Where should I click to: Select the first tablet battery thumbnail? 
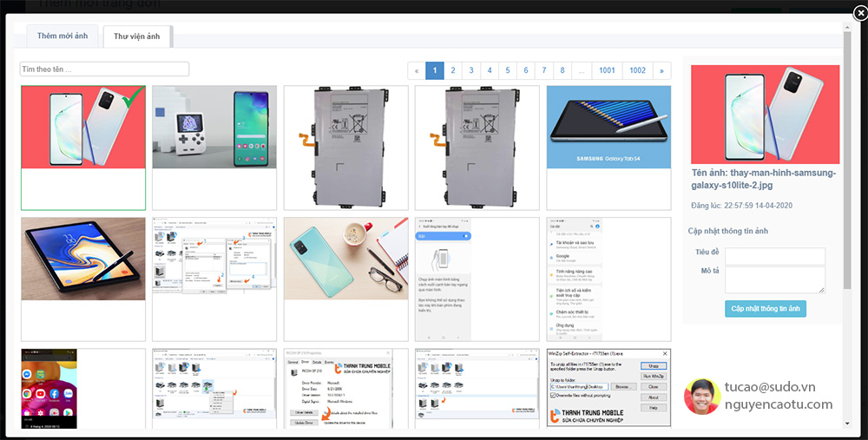click(x=346, y=148)
